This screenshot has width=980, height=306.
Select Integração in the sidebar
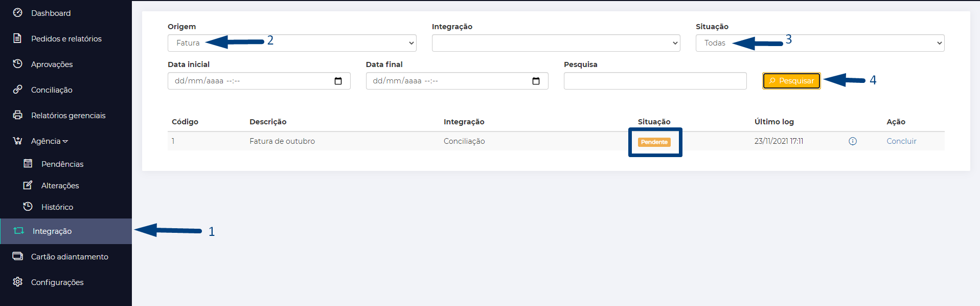[x=66, y=231]
